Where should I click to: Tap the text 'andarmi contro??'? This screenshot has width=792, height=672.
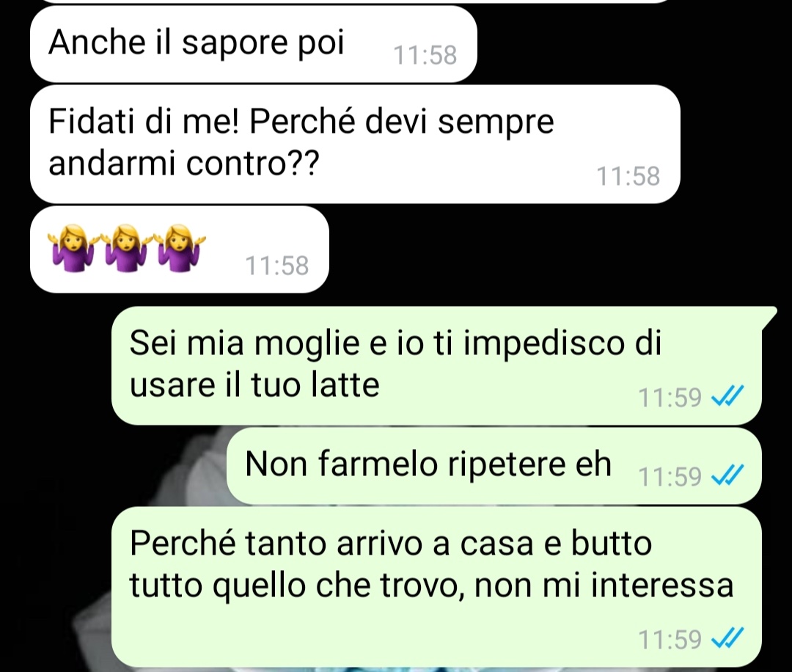pos(184,164)
